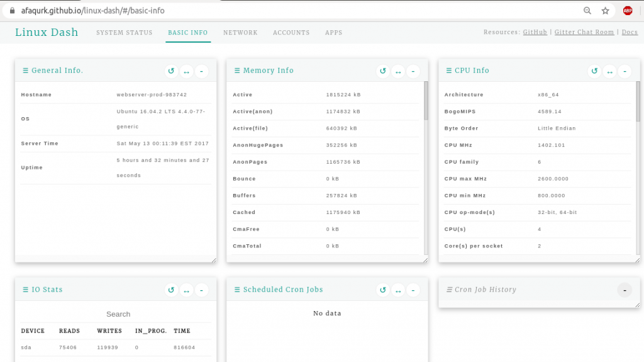This screenshot has width=644, height=362.
Task: Click the BogoMIPS value 4589.14
Action: [550, 111]
